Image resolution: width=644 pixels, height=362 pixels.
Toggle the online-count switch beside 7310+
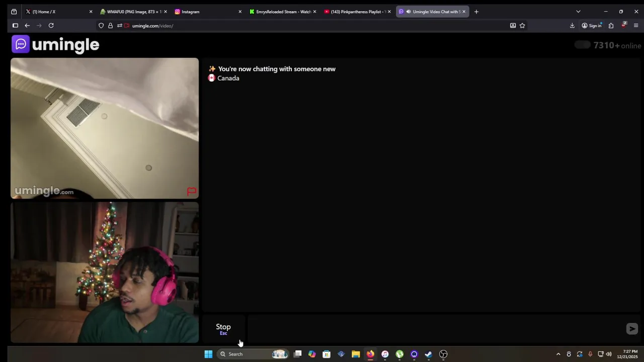(x=582, y=45)
